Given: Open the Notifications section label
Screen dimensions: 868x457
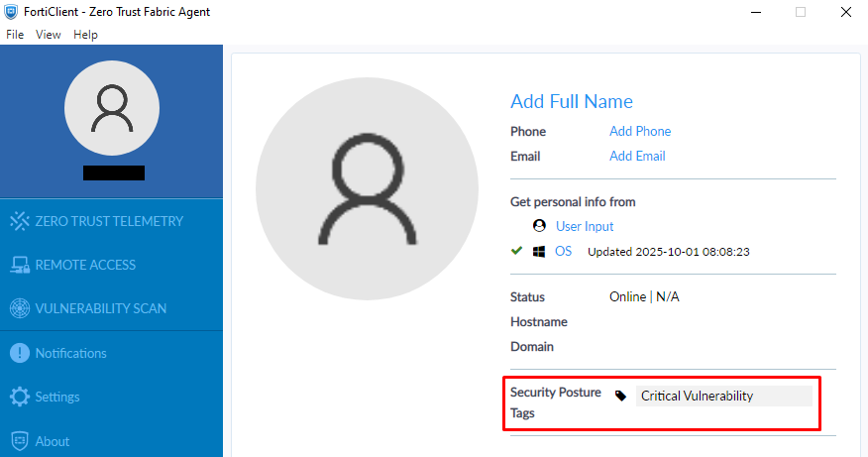Looking at the screenshot, I should [71, 353].
